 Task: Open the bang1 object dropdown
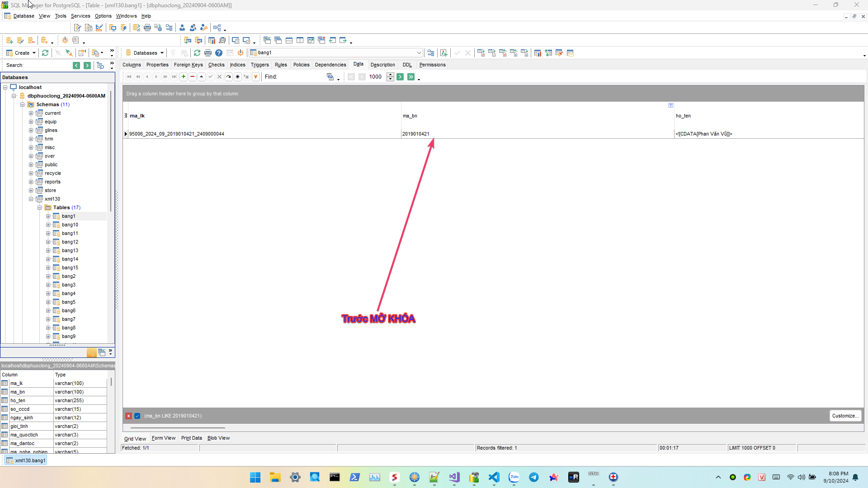419,53
